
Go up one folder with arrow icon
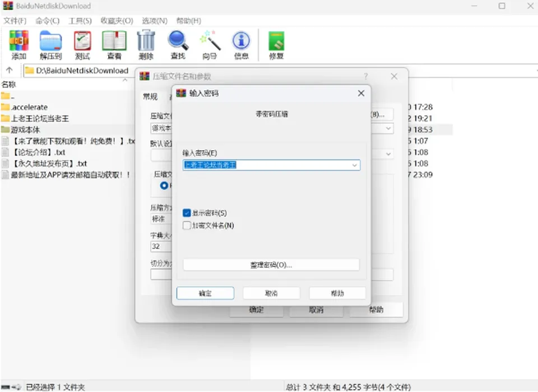tap(10, 71)
